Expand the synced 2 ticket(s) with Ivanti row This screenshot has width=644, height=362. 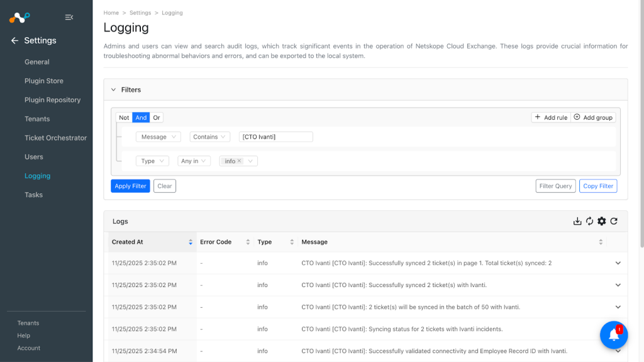coord(618,285)
